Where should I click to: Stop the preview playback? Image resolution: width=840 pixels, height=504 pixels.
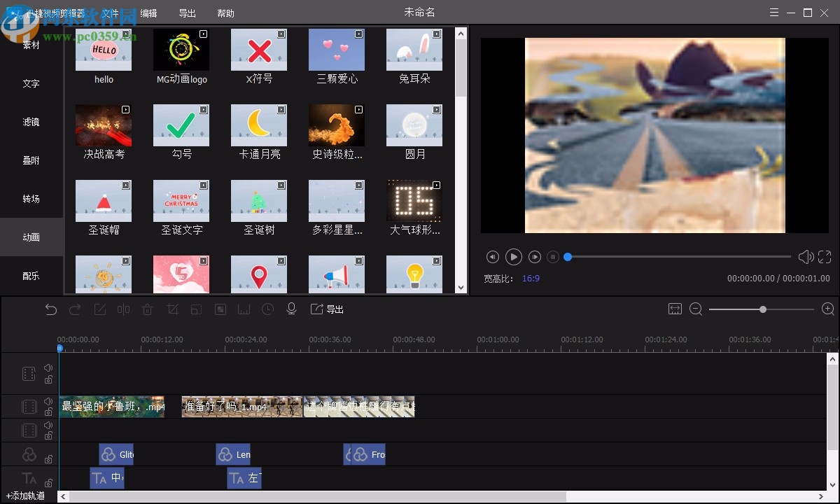553,257
